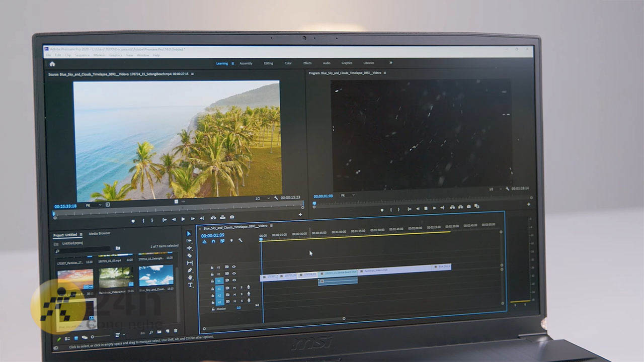Image resolution: width=644 pixels, height=362 pixels.
Task: Select the Ripple Edit tool
Action: click(x=189, y=248)
